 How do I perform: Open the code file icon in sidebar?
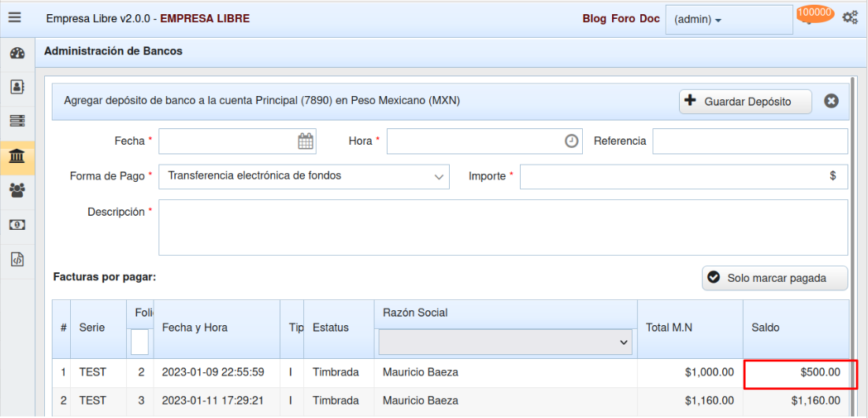[17, 258]
